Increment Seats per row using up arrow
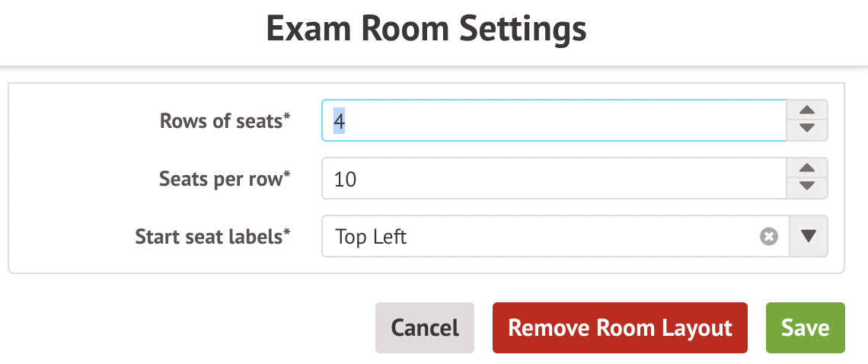This screenshot has width=868, height=364. [808, 169]
